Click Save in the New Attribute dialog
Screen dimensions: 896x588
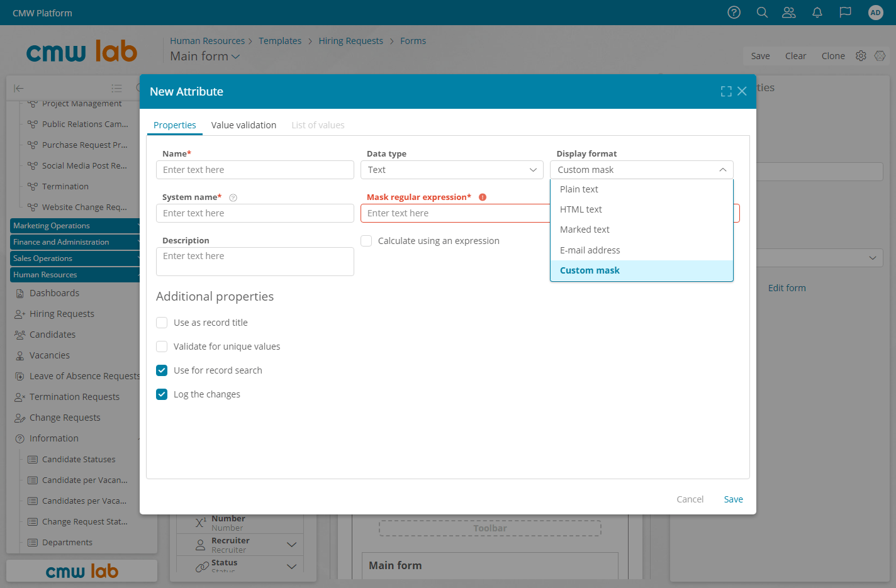tap(734, 499)
